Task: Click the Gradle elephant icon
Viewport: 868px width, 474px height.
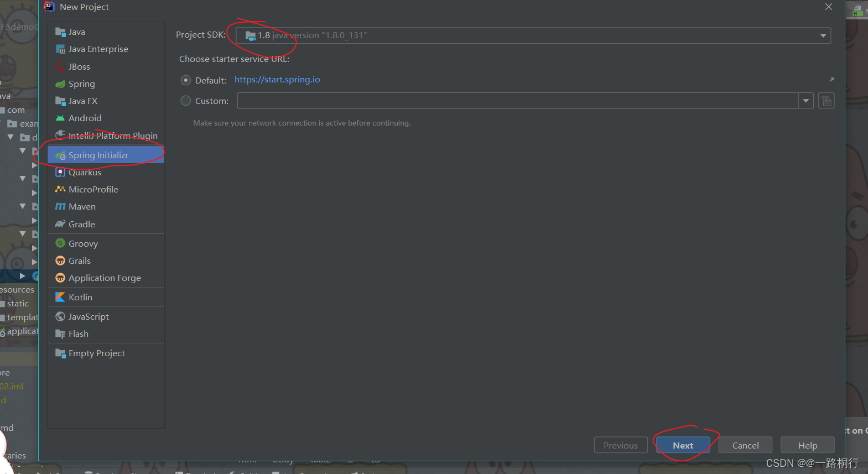Action: [x=60, y=224]
